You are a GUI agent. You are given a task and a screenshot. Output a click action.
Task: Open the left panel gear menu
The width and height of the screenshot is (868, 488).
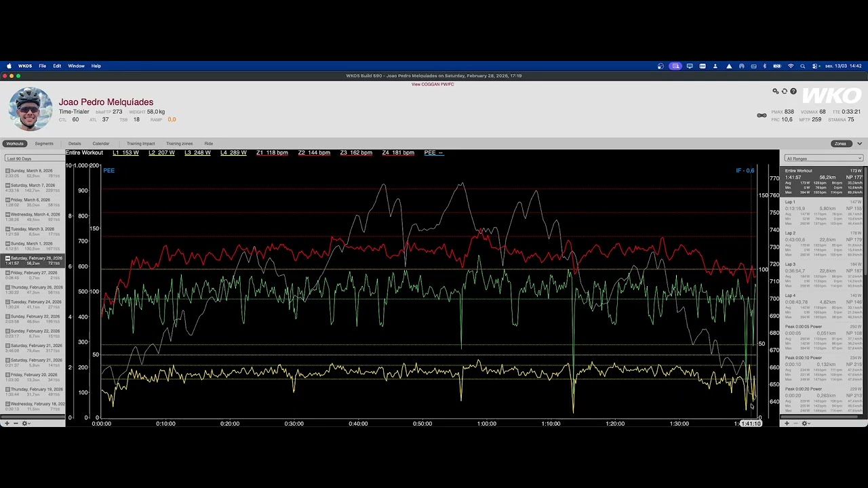click(26, 424)
